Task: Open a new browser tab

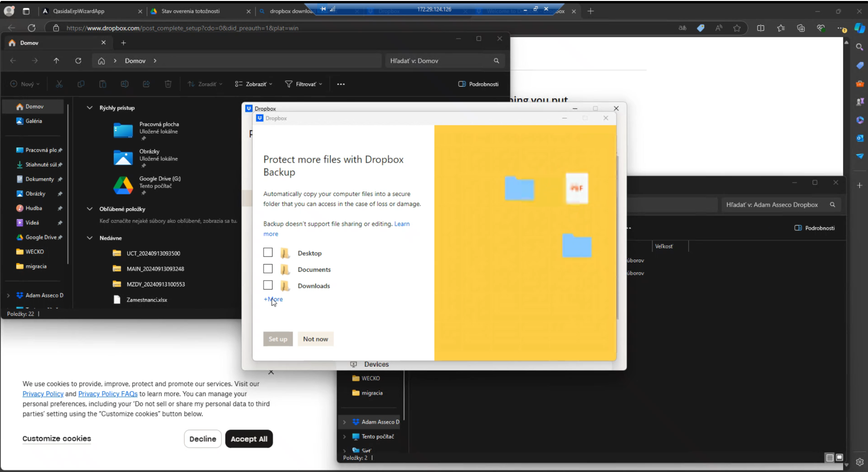Action: (x=591, y=11)
